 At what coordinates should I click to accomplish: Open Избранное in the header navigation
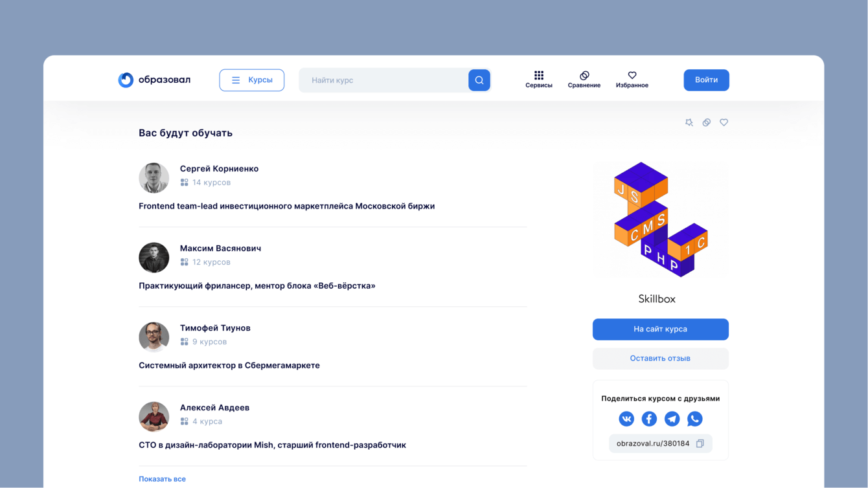tap(632, 80)
